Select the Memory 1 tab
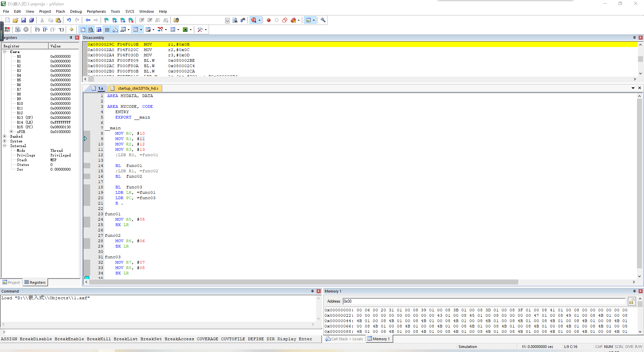644x352 pixels. pos(379,339)
